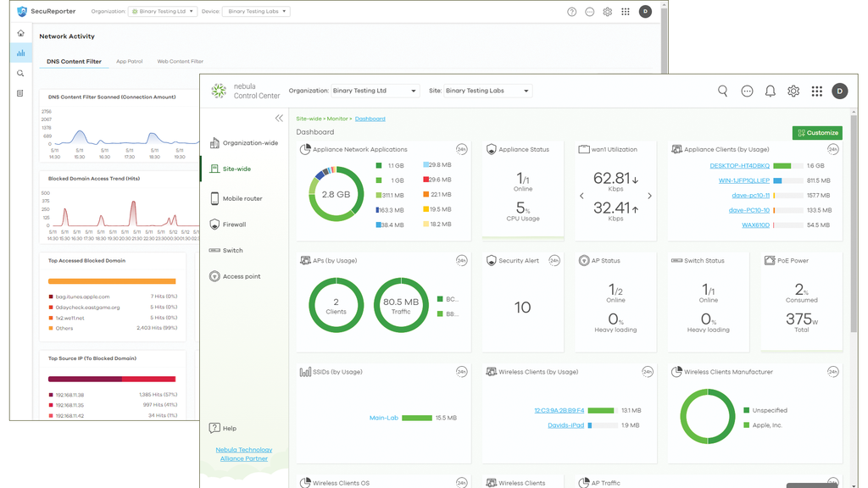Viewport: 868px width, 488px height.
Task: Open Help in the Nebula sidebar
Action: tap(223, 428)
